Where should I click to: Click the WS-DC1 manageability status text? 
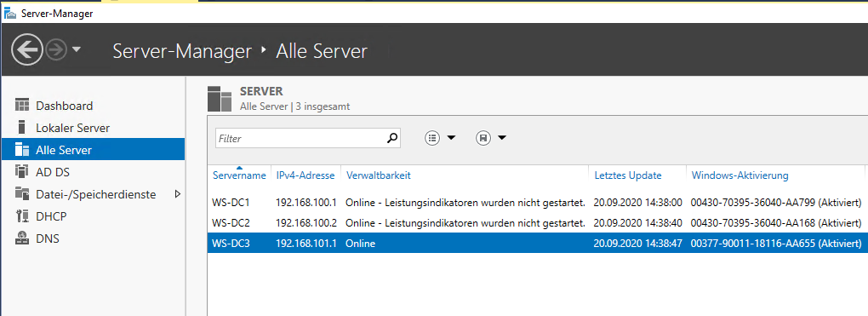pos(465,203)
